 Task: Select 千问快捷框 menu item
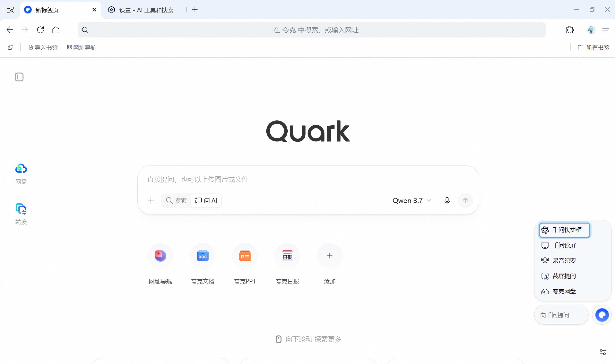point(564,230)
